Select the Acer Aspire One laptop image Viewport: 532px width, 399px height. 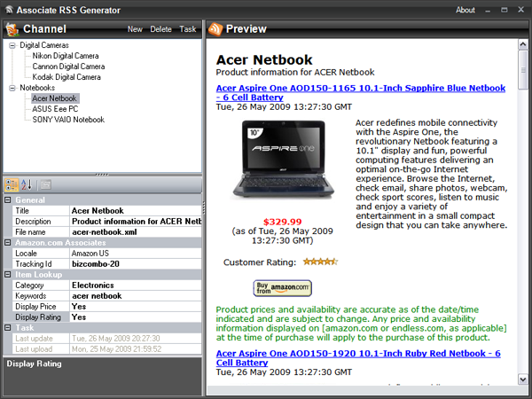[x=283, y=160]
